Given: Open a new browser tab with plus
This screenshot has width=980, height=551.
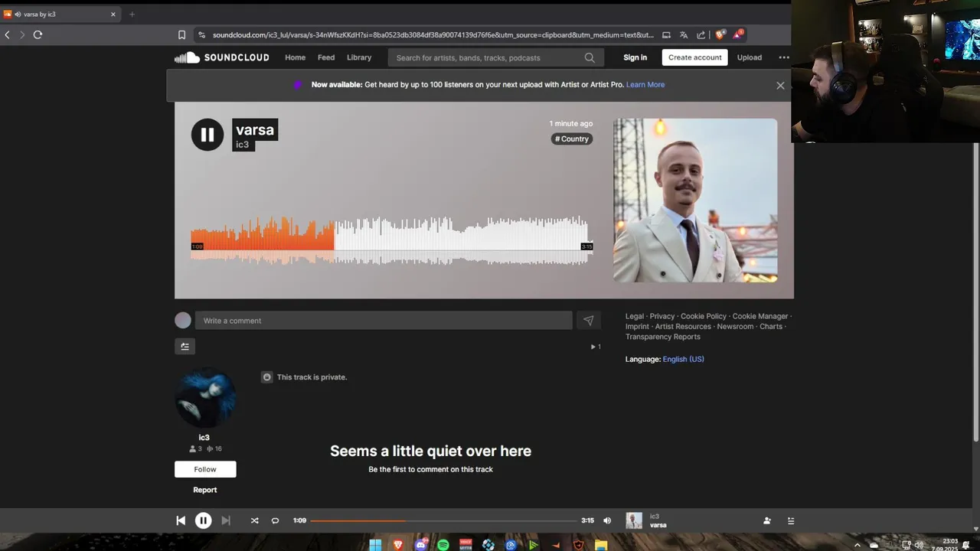Looking at the screenshot, I should 132,14.
